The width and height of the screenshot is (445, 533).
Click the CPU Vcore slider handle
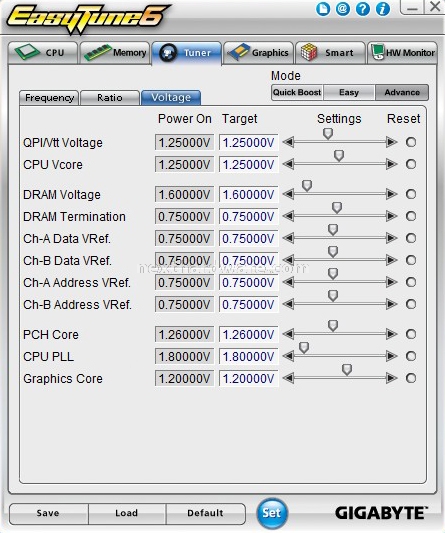click(339, 156)
